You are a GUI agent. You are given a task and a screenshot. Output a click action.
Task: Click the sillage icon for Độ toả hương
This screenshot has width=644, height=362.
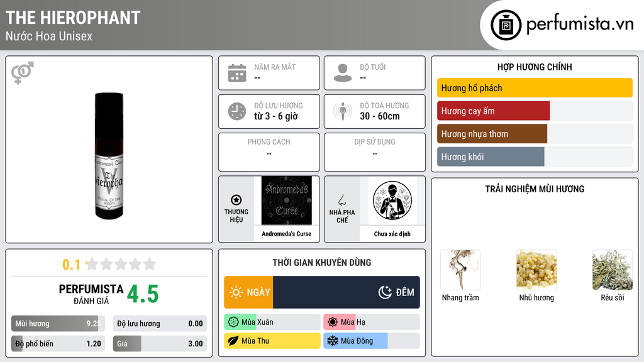343,111
